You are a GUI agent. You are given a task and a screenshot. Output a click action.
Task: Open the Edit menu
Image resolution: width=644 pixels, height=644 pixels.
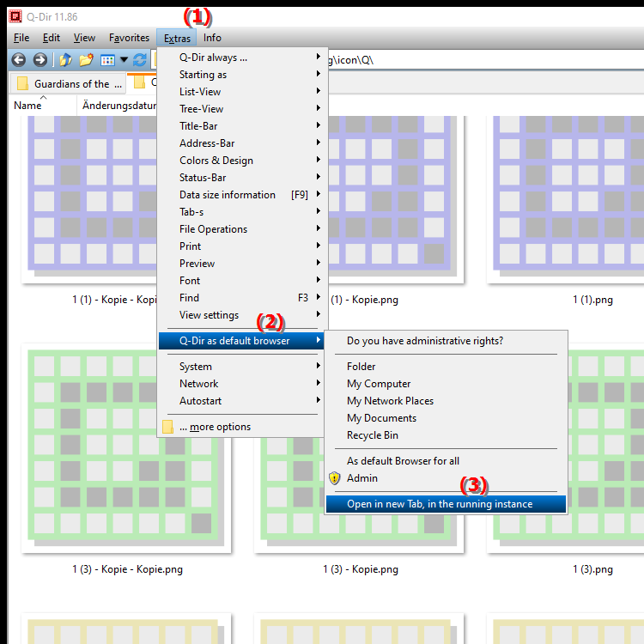(x=52, y=38)
